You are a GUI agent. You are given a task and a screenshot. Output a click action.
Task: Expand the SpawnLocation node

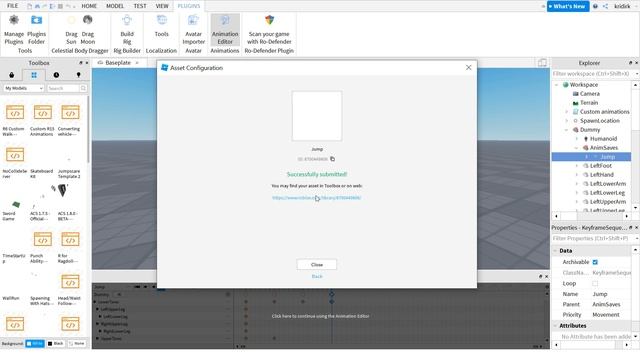(x=567, y=121)
